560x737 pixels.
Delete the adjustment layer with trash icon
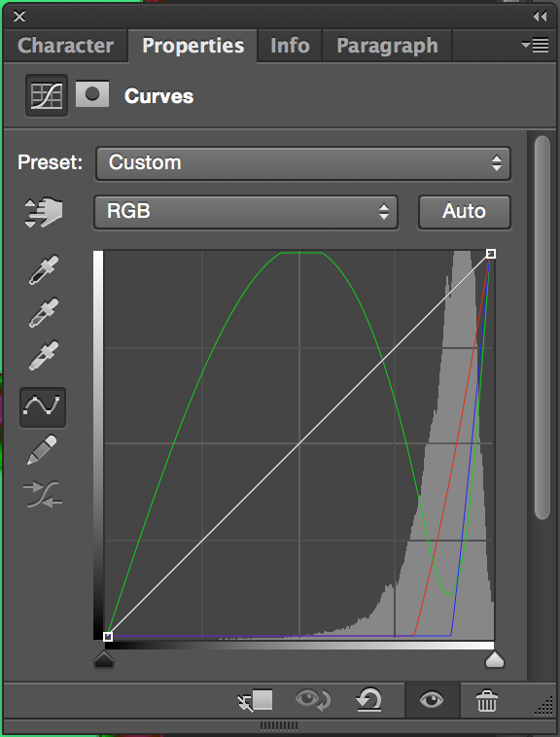tap(487, 701)
